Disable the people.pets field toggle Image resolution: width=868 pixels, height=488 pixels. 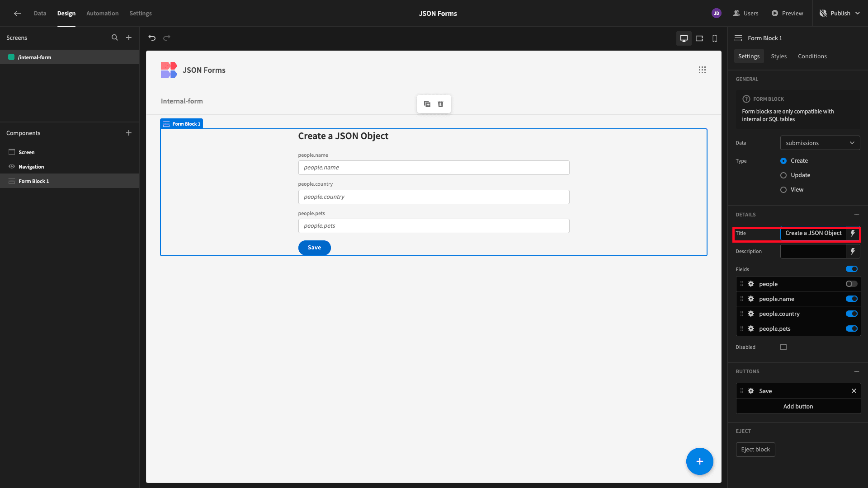[852, 328]
